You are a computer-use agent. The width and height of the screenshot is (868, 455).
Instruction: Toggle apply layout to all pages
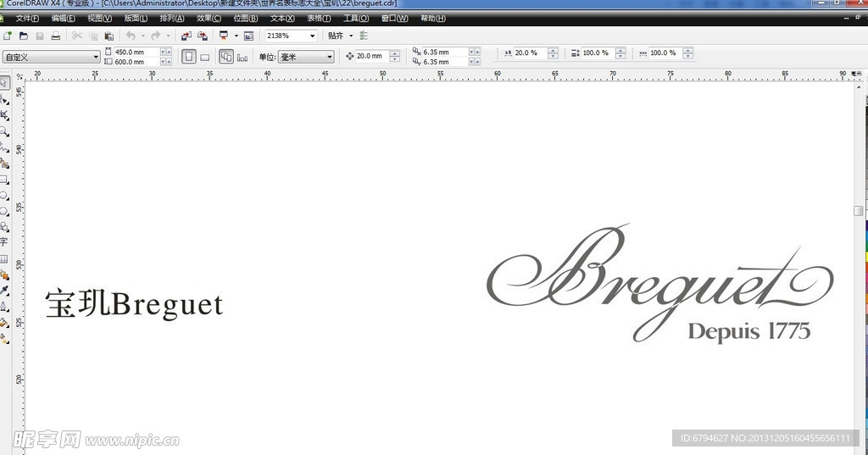click(x=225, y=57)
